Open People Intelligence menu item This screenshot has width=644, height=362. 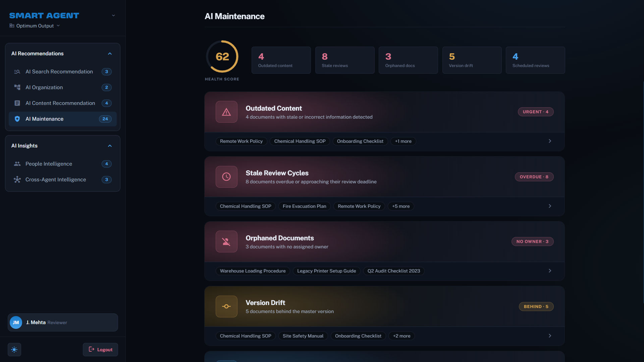pos(63,164)
